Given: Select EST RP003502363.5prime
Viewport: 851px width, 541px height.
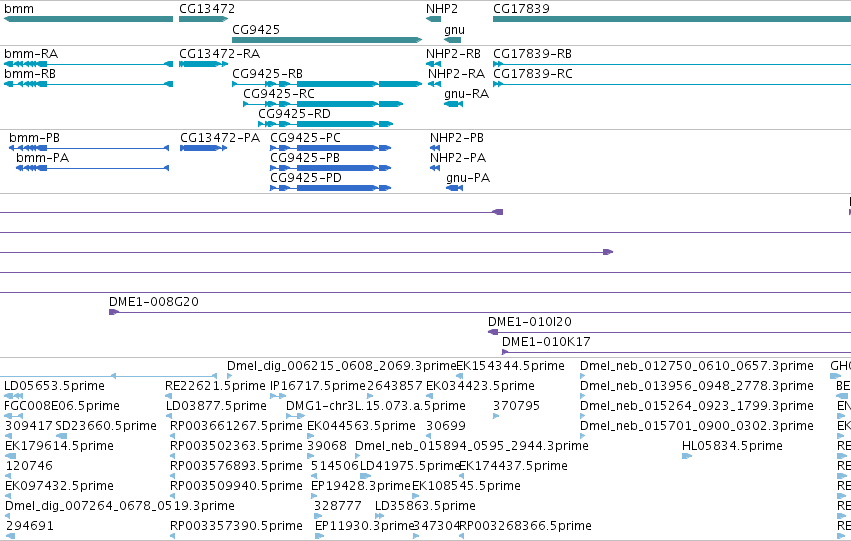Looking at the screenshot, I should tap(173, 456).
